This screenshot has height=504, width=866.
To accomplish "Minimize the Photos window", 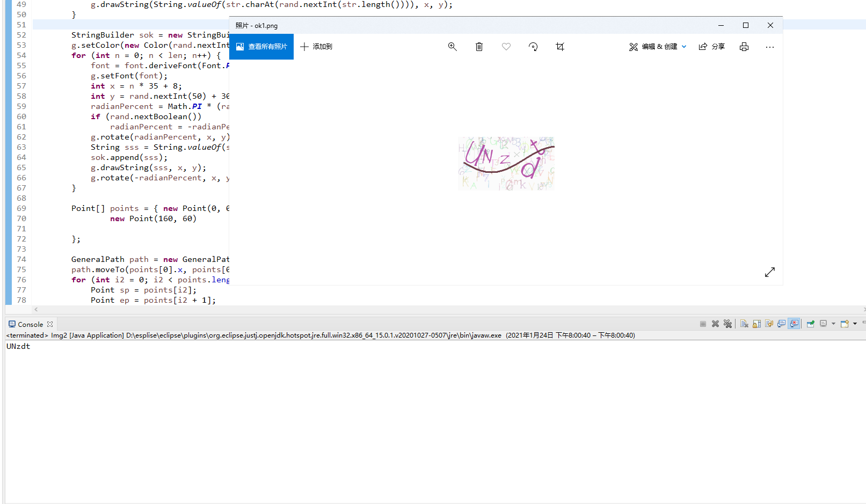I will pyautogui.click(x=721, y=25).
